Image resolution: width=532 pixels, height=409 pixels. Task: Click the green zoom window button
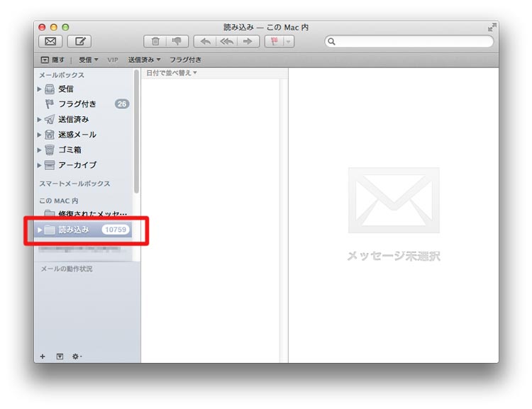tap(65, 27)
